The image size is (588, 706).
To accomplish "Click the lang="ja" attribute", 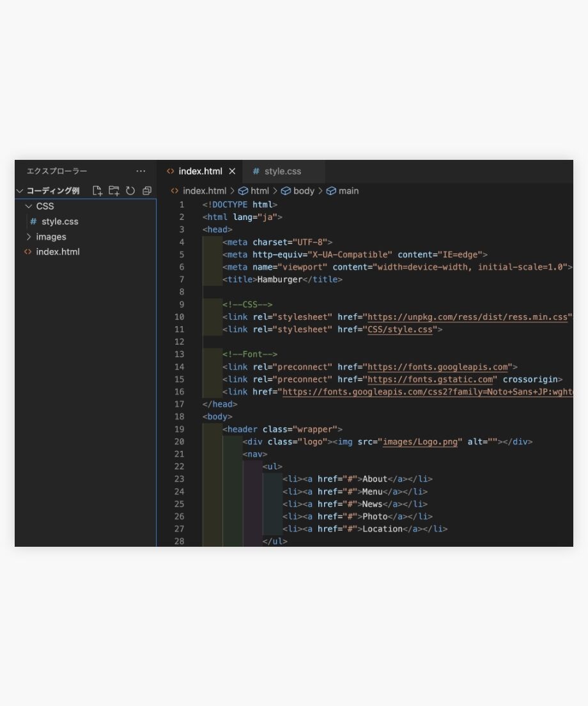I will (x=255, y=217).
